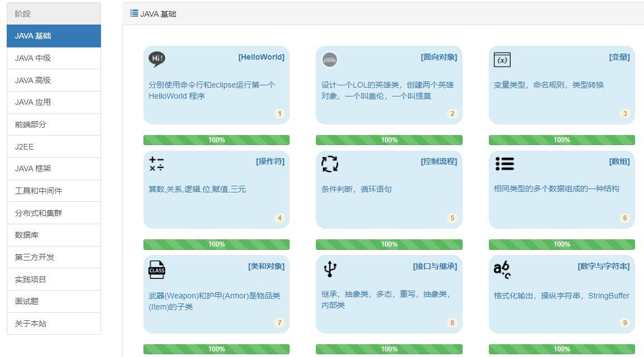
Task: Select 数据库 in the sidebar
Action: pos(54,235)
